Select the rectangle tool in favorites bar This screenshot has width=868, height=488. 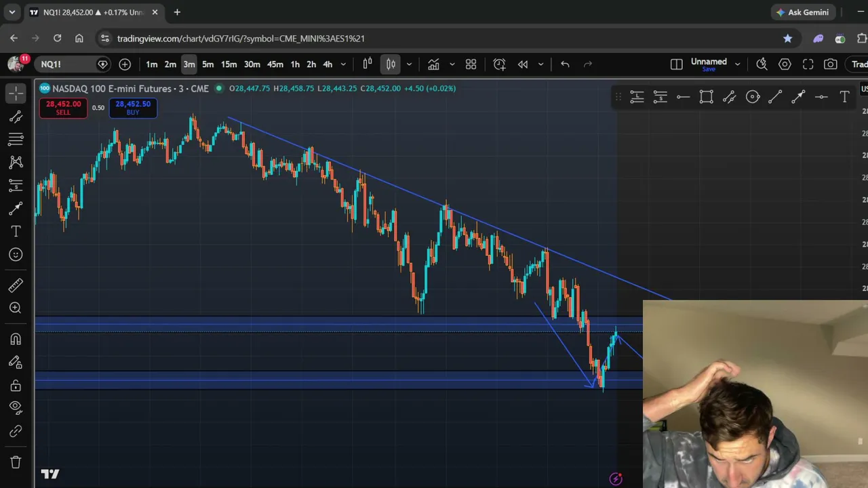click(x=706, y=98)
